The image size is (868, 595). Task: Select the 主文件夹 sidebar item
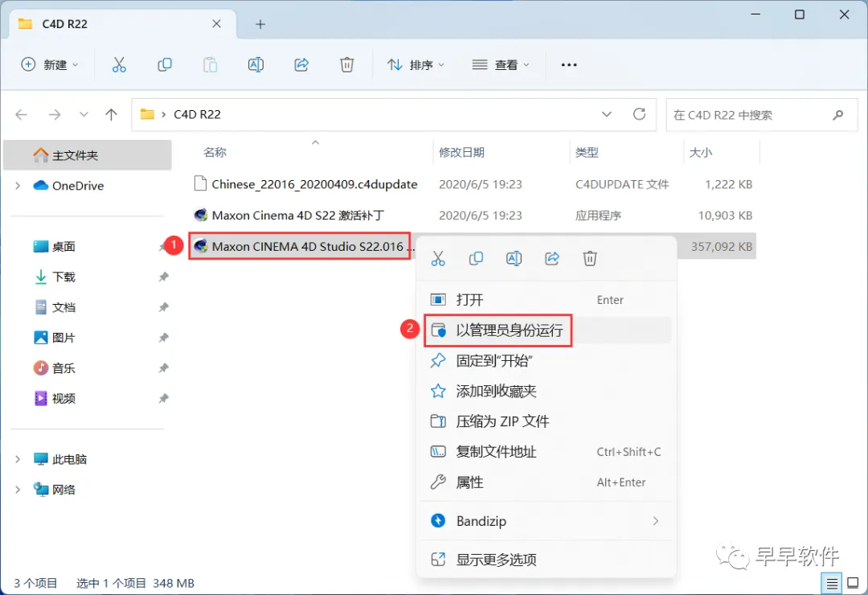(88, 155)
